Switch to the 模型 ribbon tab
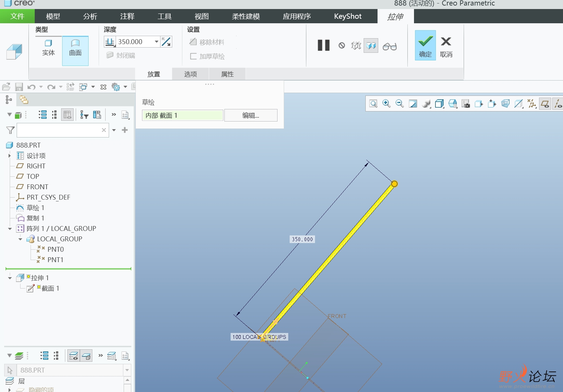Screen dimensions: 563x392 [53, 16]
